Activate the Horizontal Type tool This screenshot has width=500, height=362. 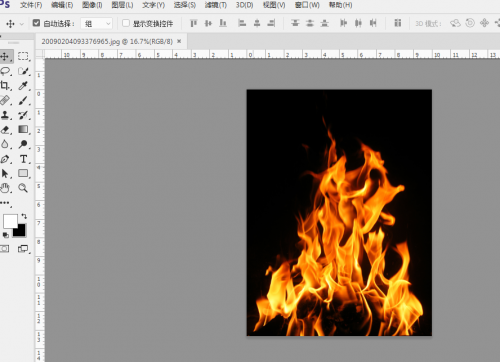[x=23, y=159]
